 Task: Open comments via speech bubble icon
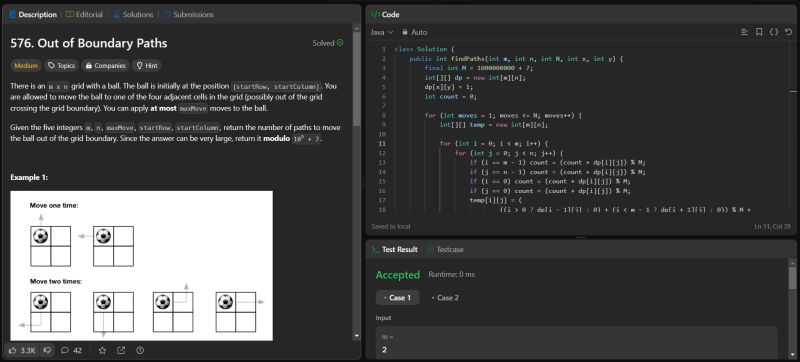coord(65,350)
